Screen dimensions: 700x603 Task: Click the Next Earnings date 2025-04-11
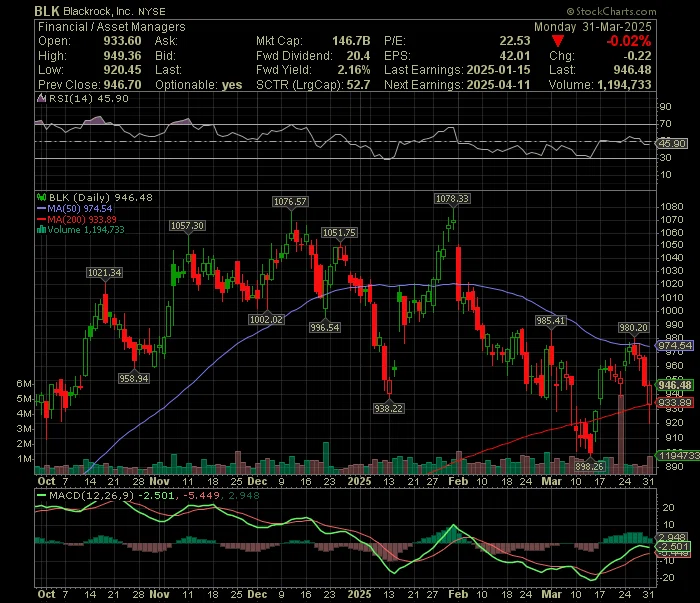click(x=498, y=85)
